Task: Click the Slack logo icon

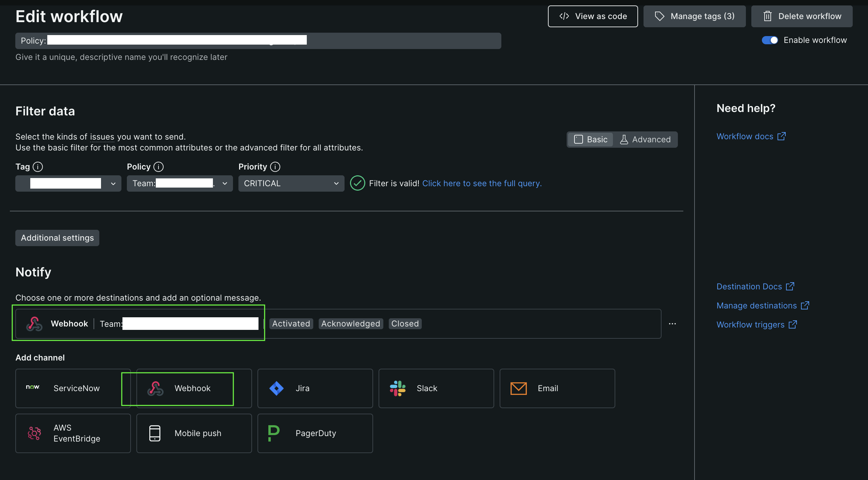Action: [397, 388]
